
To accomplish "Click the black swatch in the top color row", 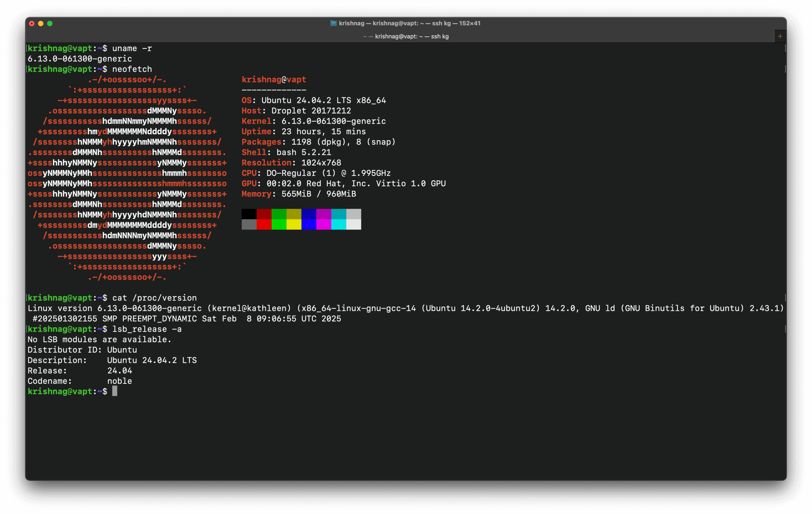I will (x=249, y=214).
